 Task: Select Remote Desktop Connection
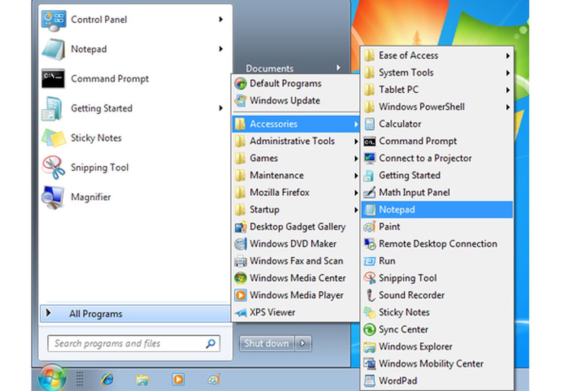point(437,244)
